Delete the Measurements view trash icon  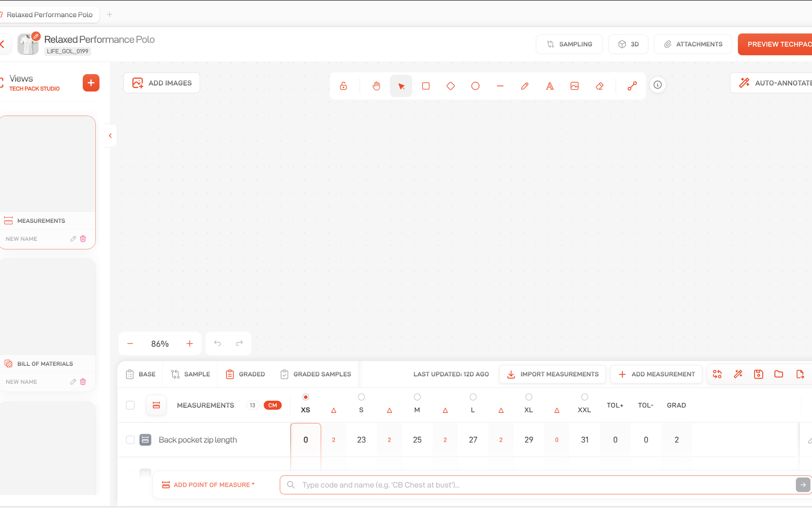click(83, 239)
